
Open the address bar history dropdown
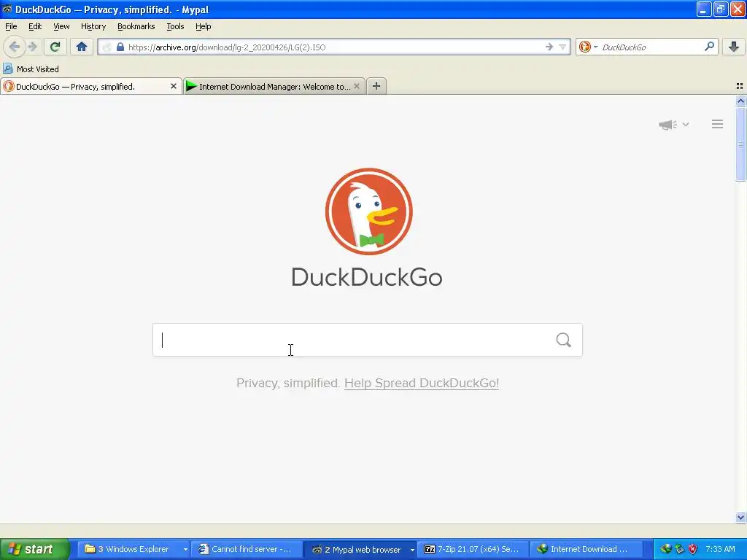[562, 47]
